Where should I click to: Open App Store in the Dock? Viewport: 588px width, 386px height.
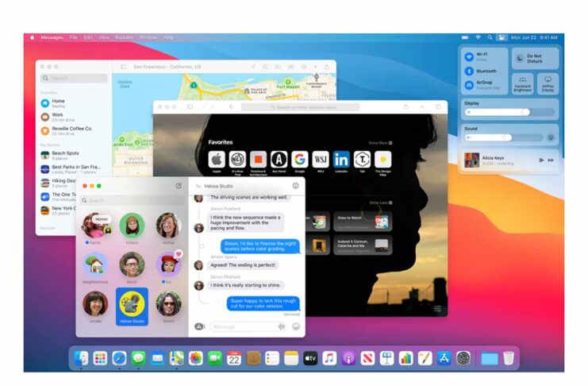[x=444, y=358]
